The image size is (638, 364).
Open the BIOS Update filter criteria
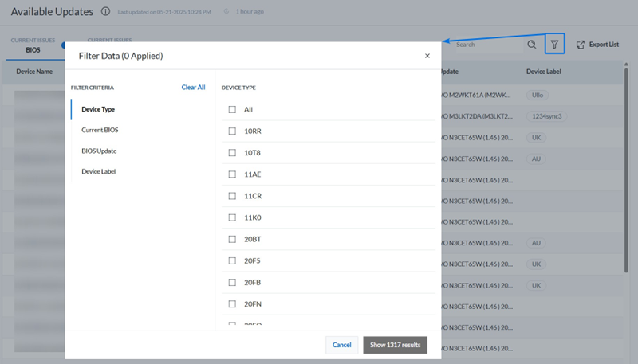pos(100,150)
